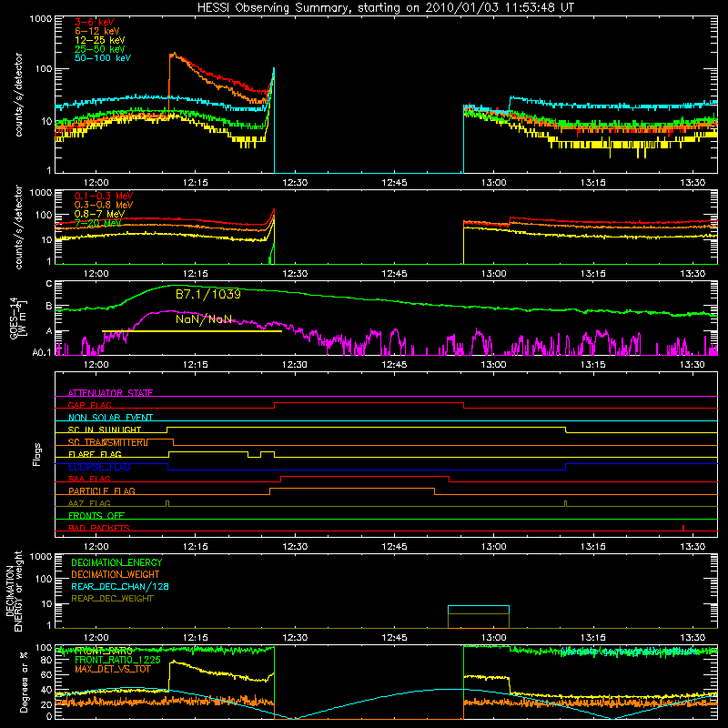Select the AAZ_FLAG label

(89, 503)
